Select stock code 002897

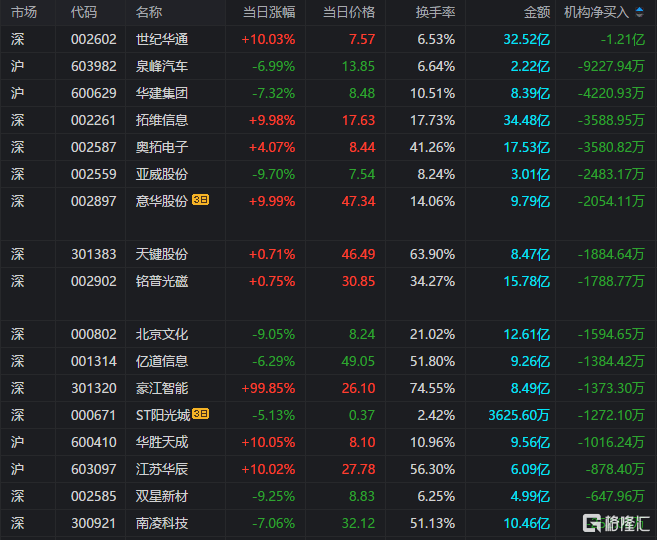tap(93, 201)
